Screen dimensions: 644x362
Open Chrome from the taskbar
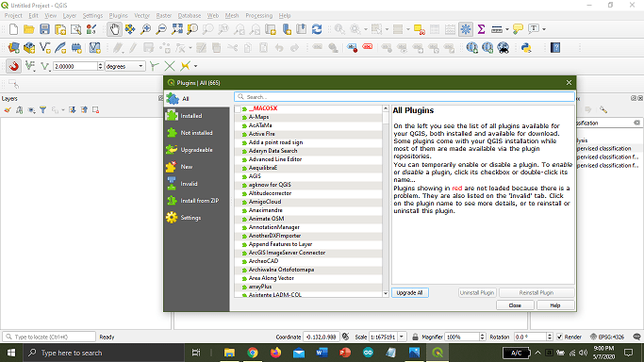coord(253,353)
